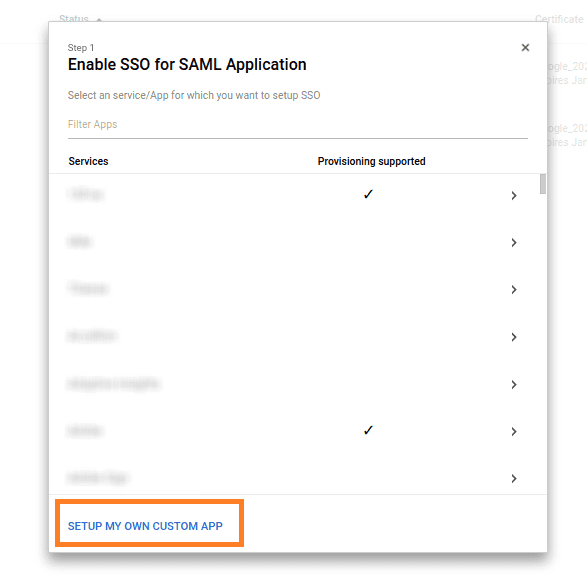Click the Services column header
587x584 pixels.
point(88,161)
